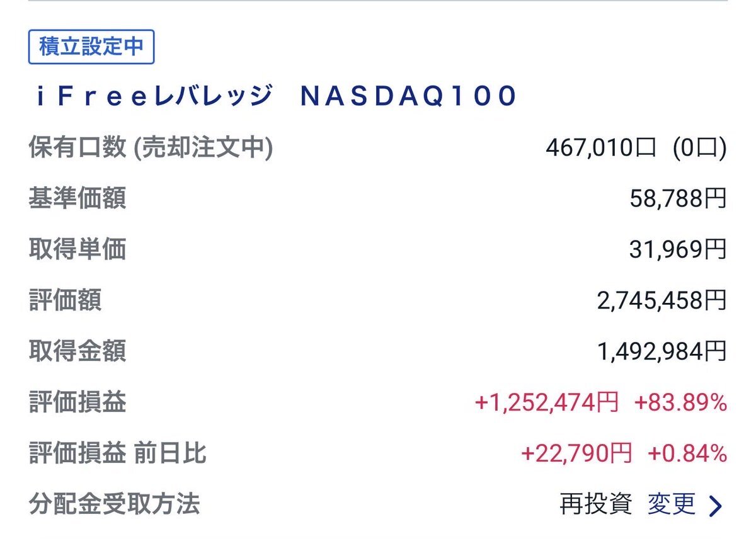The image size is (756, 539).
Task: Click the 取得金額 label
Action: [x=77, y=351]
